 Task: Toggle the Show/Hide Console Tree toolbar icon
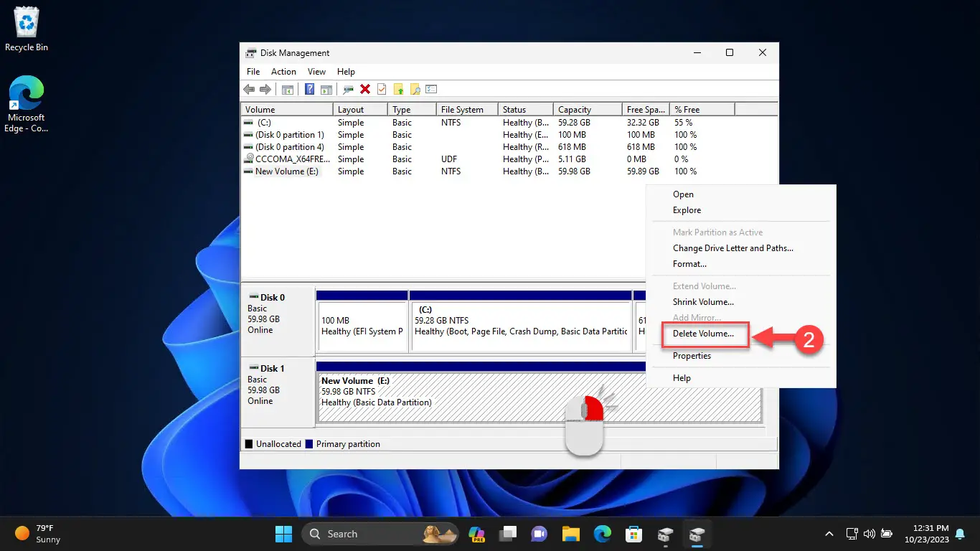[288, 90]
